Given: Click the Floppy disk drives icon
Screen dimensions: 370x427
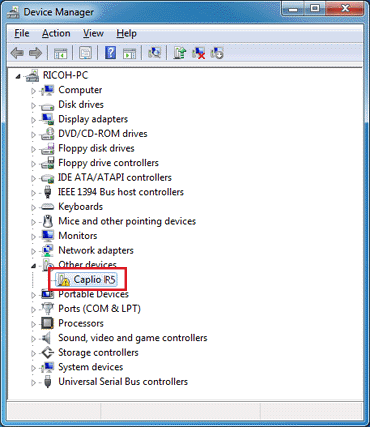Looking at the screenshot, I should pyautogui.click(x=47, y=149).
